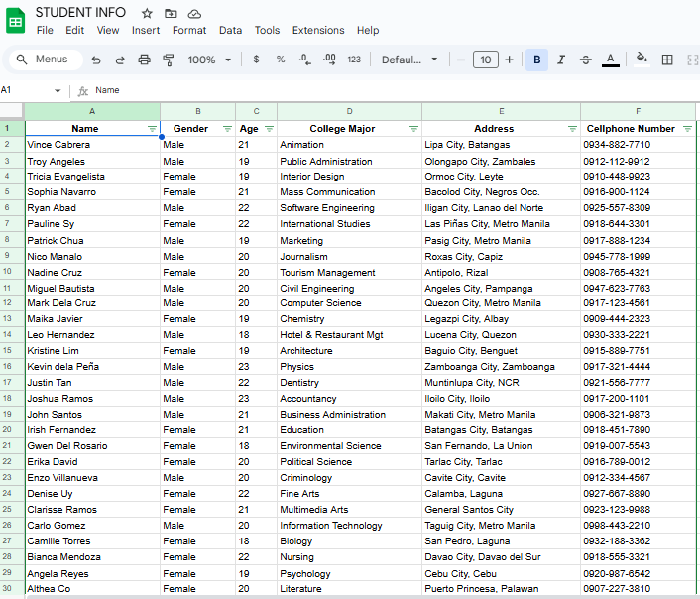Open the Name column filter
This screenshot has height=599, width=700.
point(152,129)
